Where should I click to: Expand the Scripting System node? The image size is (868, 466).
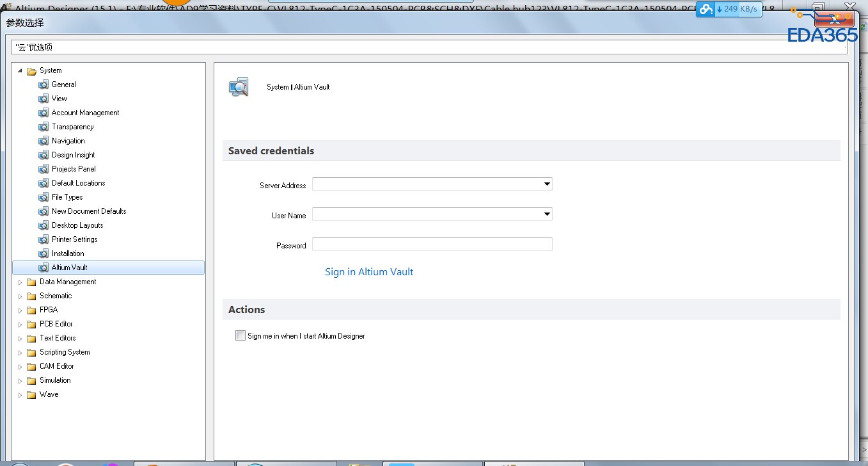20,353
